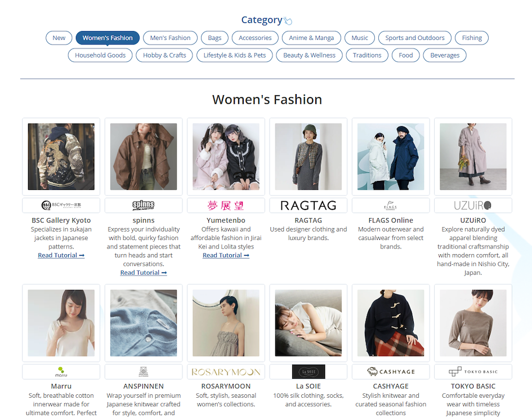Click the UZUiRO brand logo
Viewport: 532px width, 418px height.
coord(473,206)
